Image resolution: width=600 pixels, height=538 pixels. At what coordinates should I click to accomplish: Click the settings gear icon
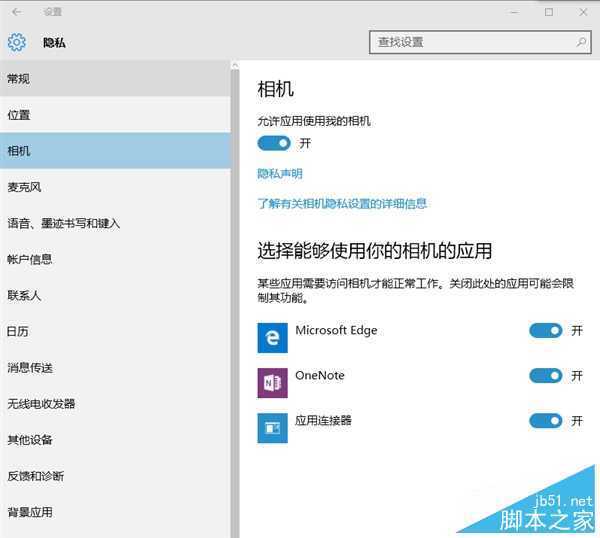point(16,42)
